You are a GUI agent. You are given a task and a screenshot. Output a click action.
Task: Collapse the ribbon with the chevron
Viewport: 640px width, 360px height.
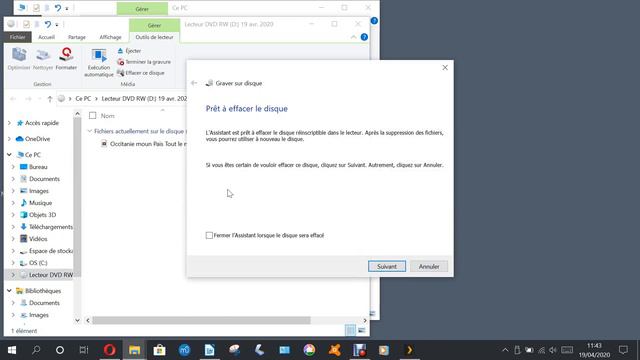[x=353, y=37]
